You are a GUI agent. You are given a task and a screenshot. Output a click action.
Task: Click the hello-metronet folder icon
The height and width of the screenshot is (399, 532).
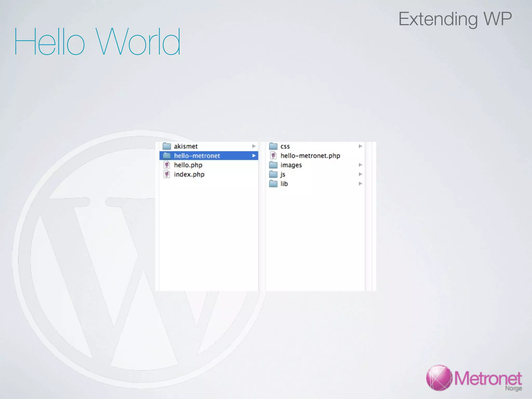[167, 156]
